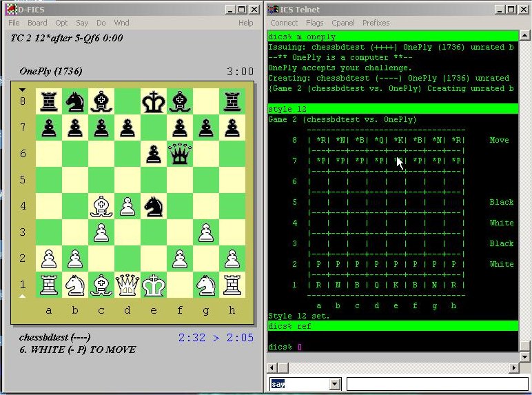The image size is (532, 395).
Task: Select the black king on e8
Action: 154,101
